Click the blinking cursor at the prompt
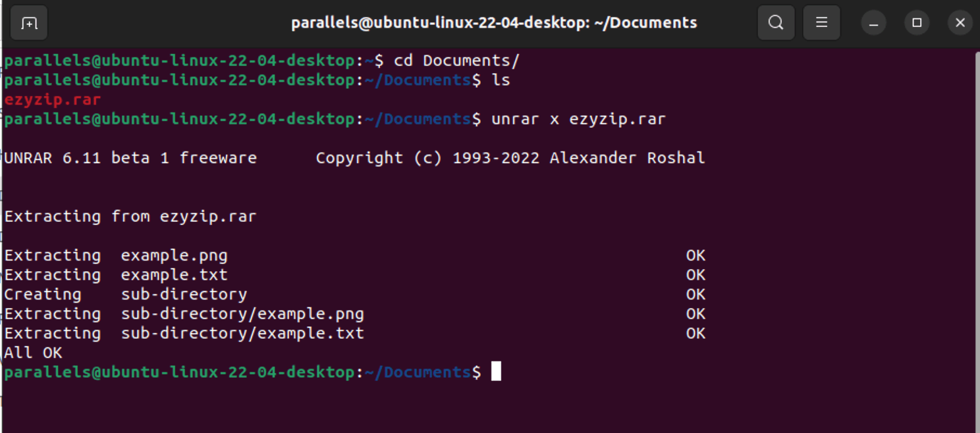The image size is (980, 433). (496, 371)
